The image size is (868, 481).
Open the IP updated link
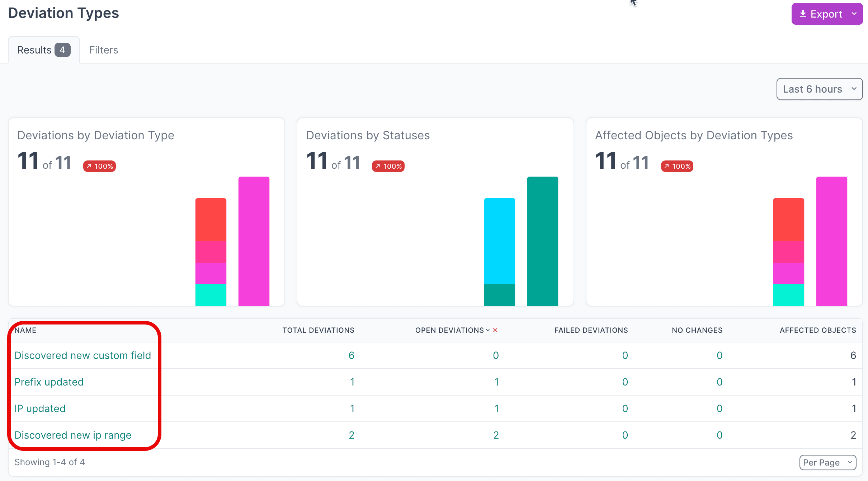(x=40, y=408)
